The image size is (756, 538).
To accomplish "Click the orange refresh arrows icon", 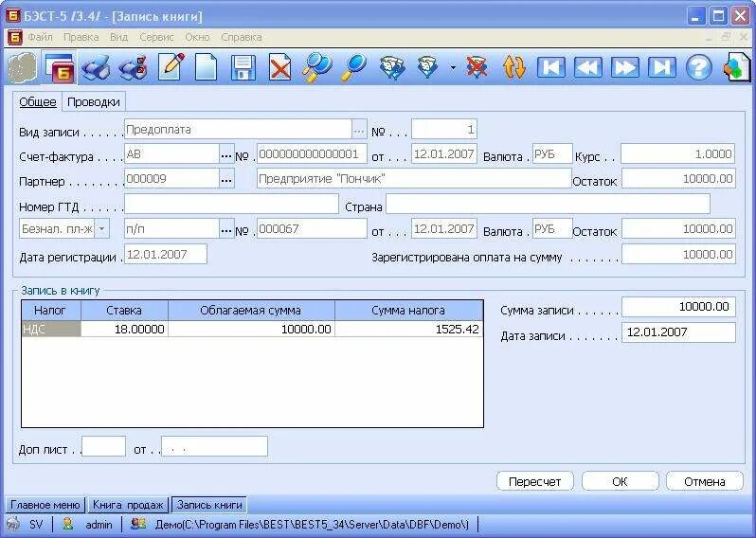I will [x=514, y=67].
